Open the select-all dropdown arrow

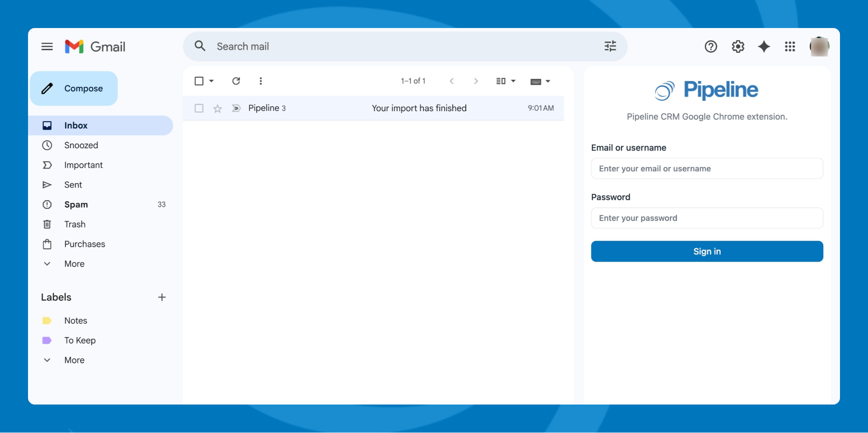[x=212, y=81]
